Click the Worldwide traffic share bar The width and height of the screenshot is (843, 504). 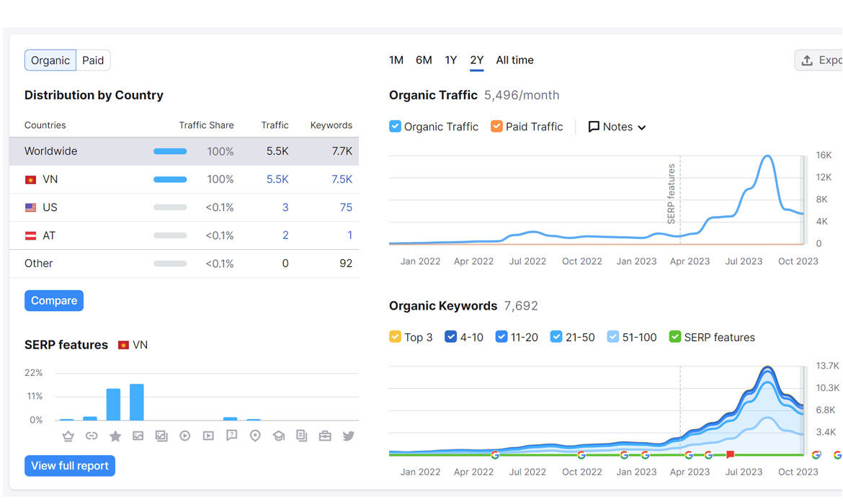170,151
